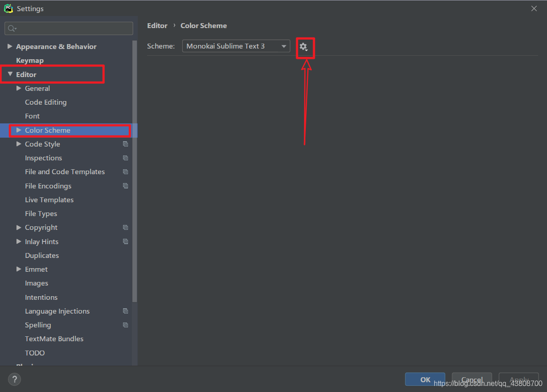547x392 pixels.
Task: Expand the General node arrow
Action: (x=19, y=88)
